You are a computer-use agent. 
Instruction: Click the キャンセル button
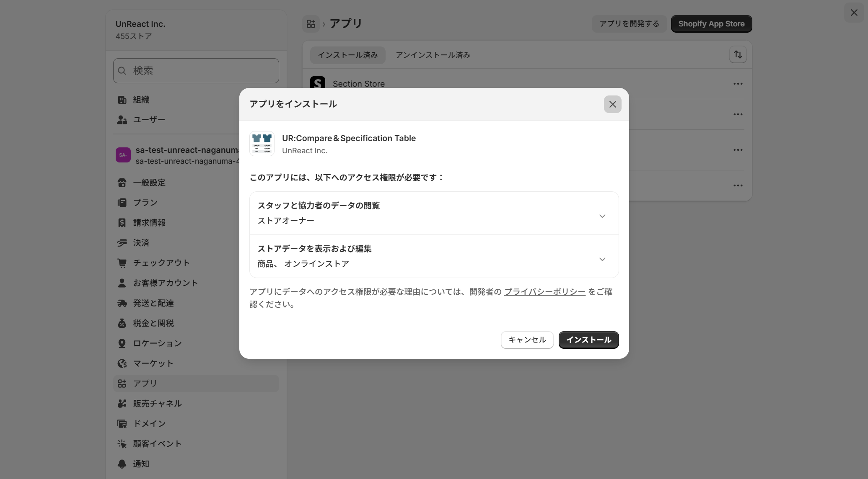point(527,340)
